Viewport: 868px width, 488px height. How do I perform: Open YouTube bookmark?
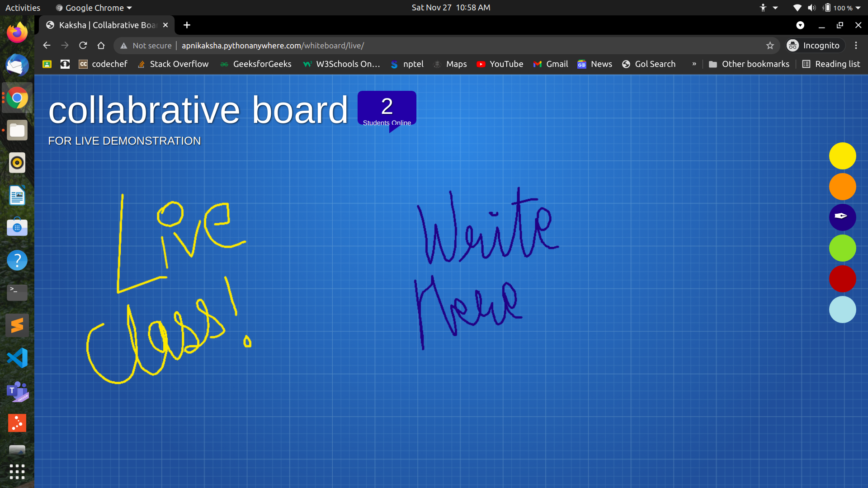pos(500,64)
